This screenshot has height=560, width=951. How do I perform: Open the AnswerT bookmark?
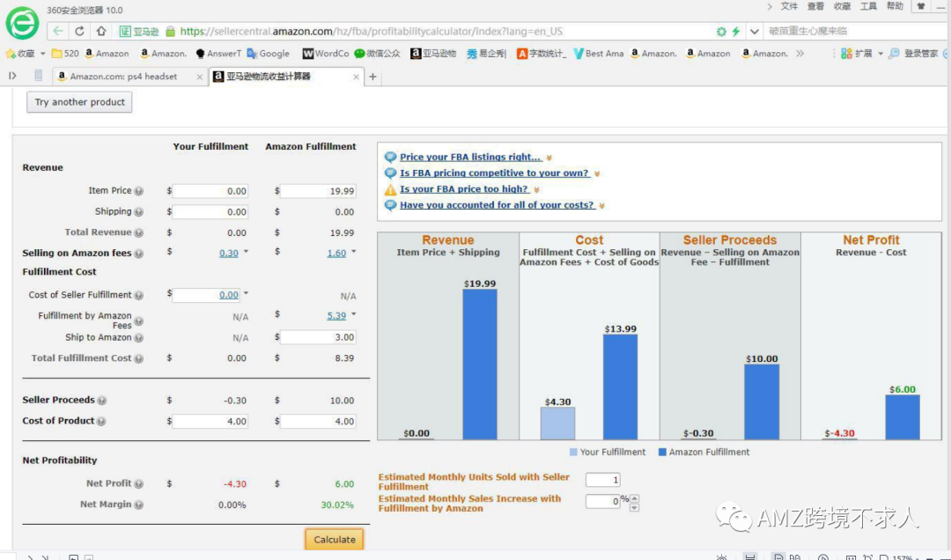[x=218, y=54]
